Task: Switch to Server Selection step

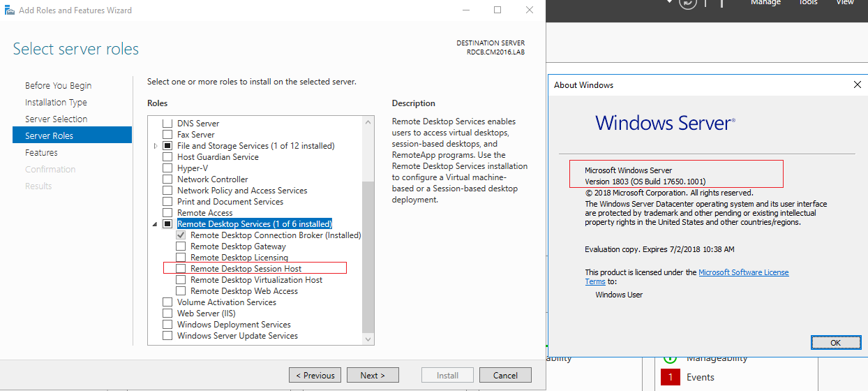Action: point(57,119)
